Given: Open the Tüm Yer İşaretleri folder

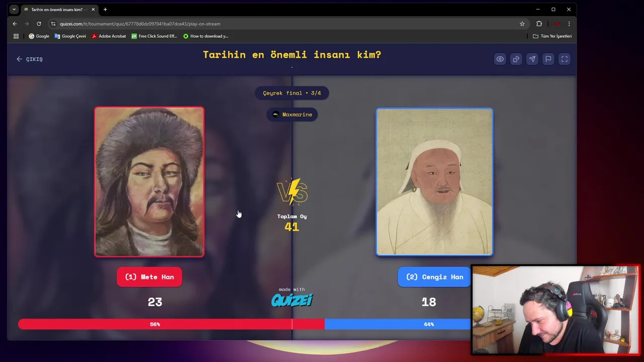Looking at the screenshot, I should (552, 36).
